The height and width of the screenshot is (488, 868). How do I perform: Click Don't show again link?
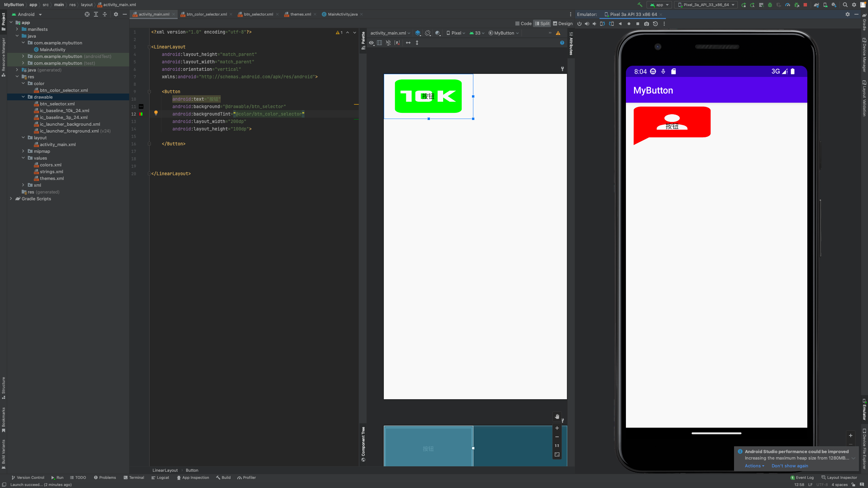790,466
